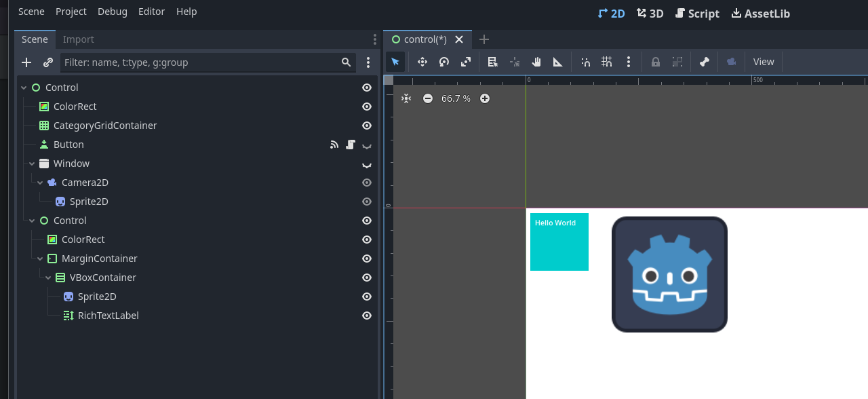Collapse the VBoxContainer tree branch
868x399 pixels.
[x=48, y=278]
